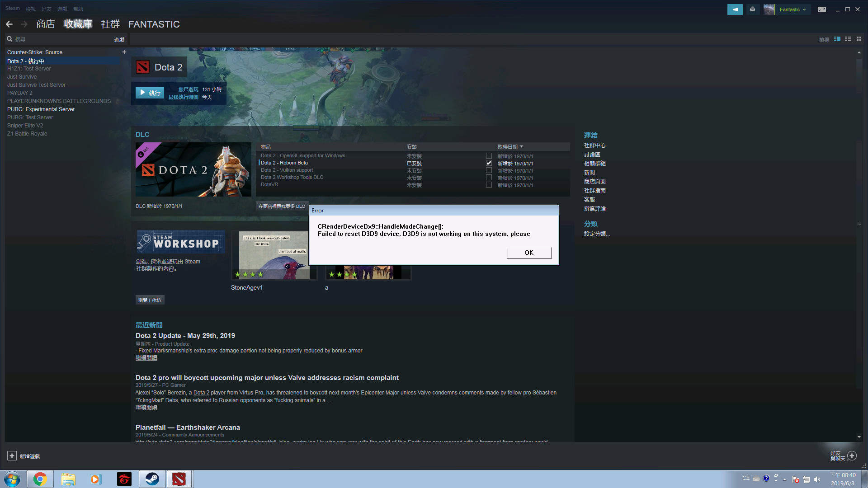Open the 遊戲 menu in the menu bar
The image size is (868, 488).
click(62, 9)
